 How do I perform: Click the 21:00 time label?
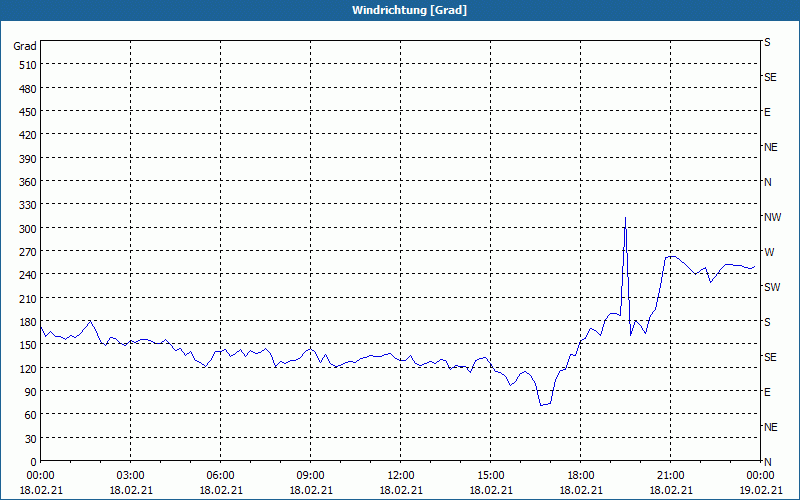pos(670,476)
